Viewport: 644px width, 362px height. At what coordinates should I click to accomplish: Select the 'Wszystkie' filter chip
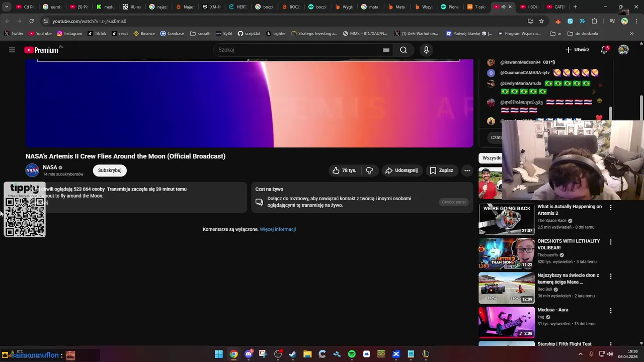point(492,158)
